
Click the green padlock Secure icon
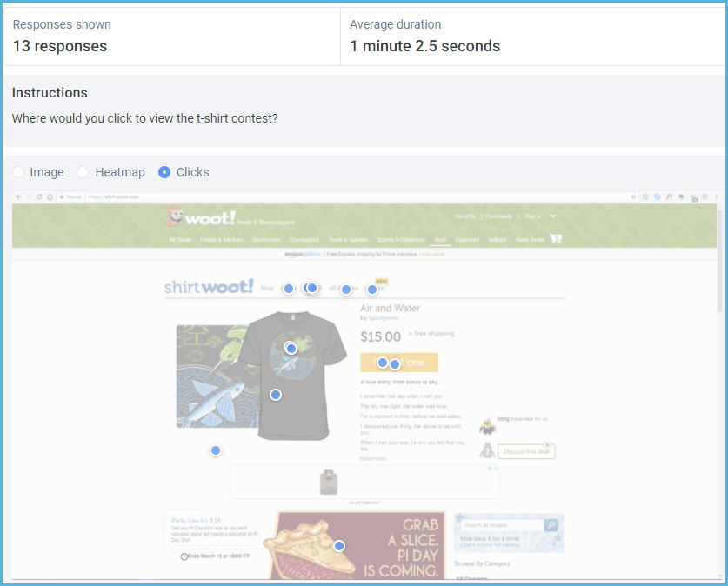coord(62,196)
